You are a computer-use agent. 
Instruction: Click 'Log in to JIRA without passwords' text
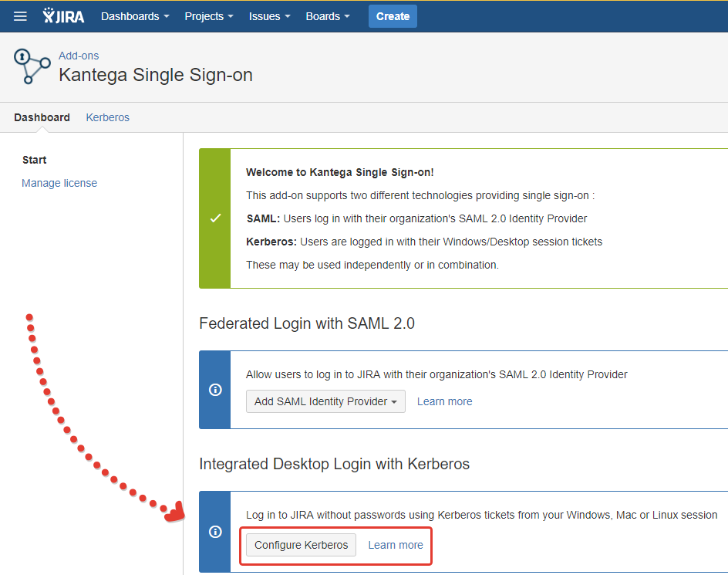point(481,515)
